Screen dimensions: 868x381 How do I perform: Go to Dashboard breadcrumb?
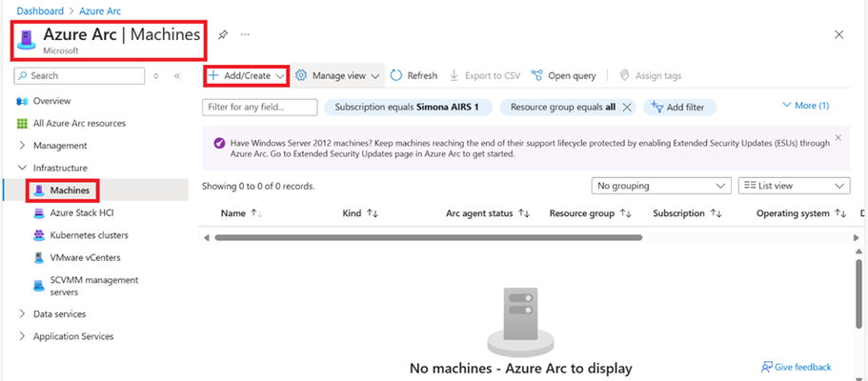tap(40, 11)
